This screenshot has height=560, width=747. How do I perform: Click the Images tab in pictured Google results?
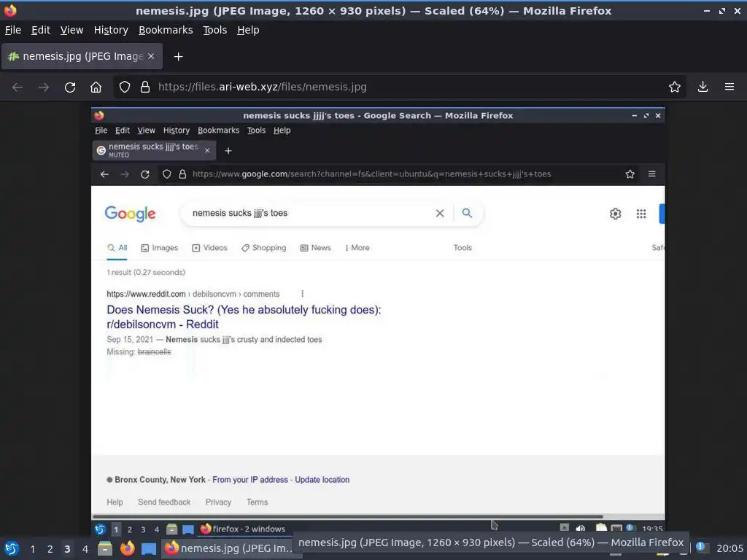coord(159,248)
